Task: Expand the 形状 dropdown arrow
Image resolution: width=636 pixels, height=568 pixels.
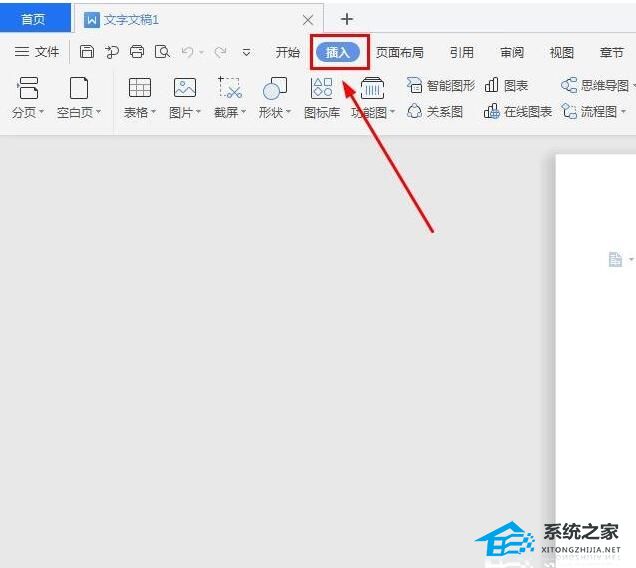Action: [x=288, y=112]
